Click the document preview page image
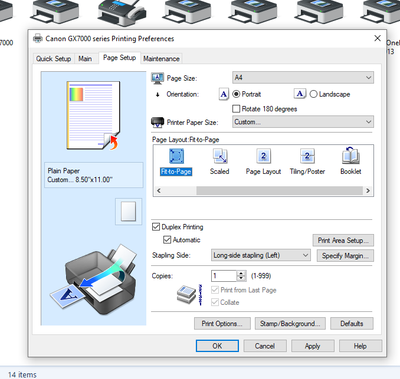 (x=93, y=115)
